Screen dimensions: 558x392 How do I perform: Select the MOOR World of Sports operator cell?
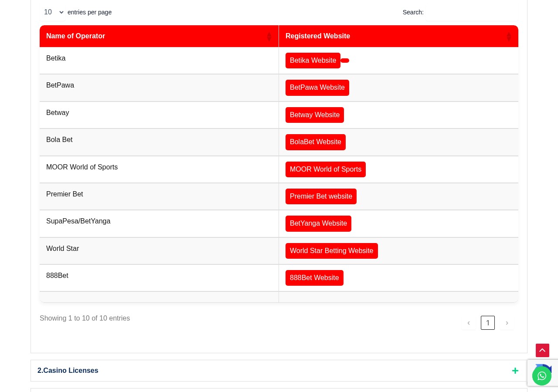(x=159, y=169)
